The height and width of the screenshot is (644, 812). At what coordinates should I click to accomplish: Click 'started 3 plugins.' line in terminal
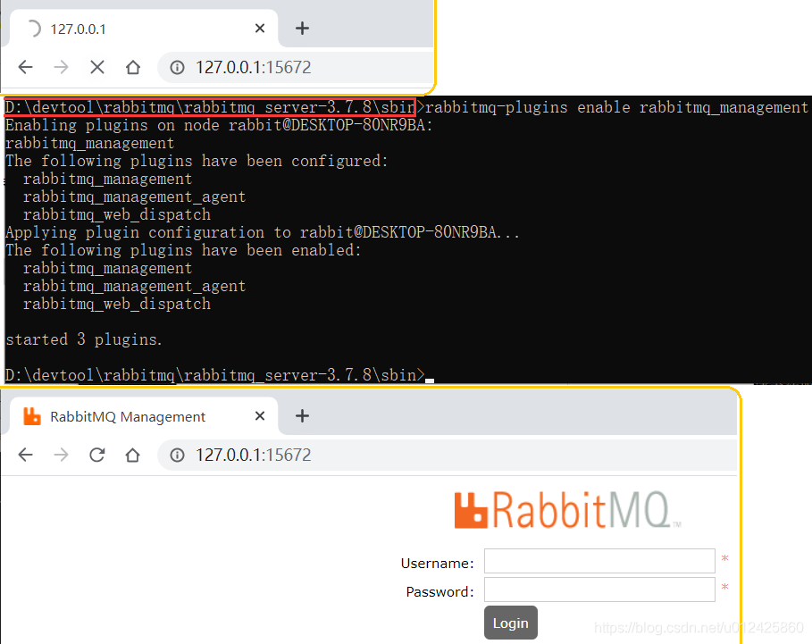click(x=84, y=339)
